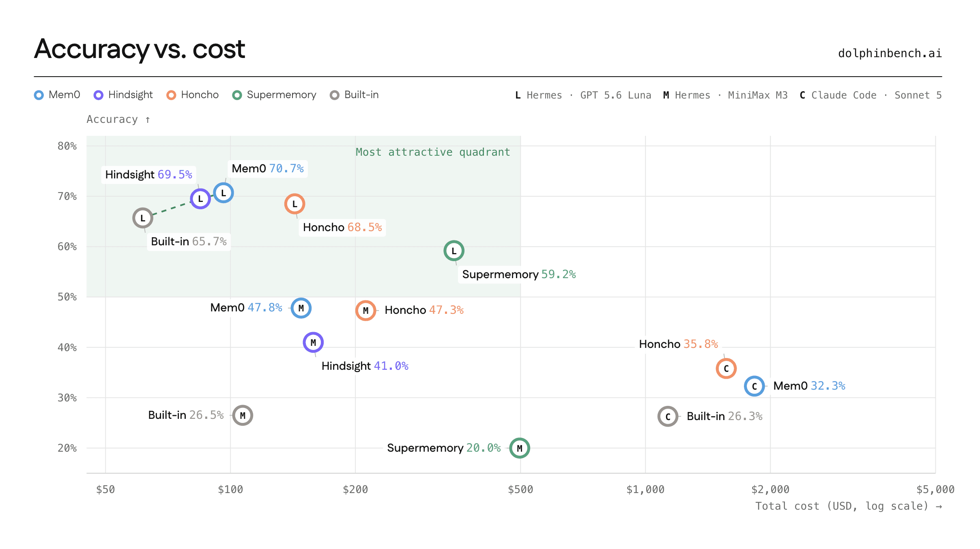Click the Supermemory legend color circle
This screenshot has height=549, width=980.
(x=237, y=95)
